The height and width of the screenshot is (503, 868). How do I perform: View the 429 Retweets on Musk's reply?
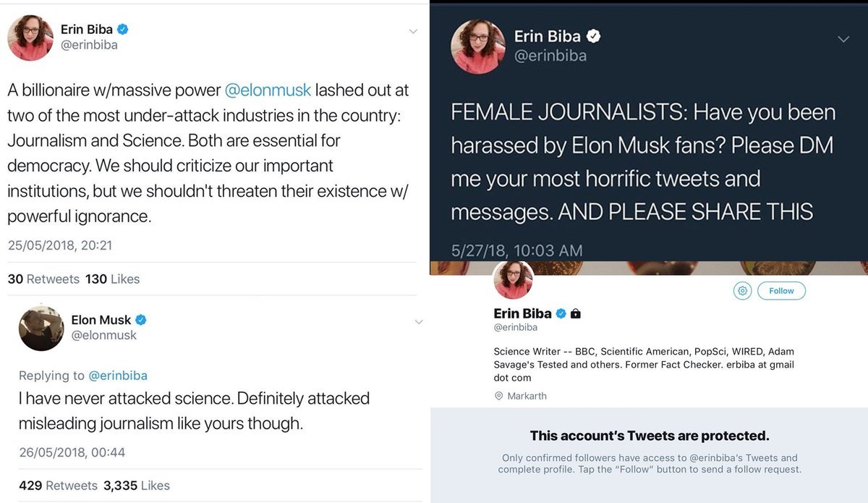(58, 486)
